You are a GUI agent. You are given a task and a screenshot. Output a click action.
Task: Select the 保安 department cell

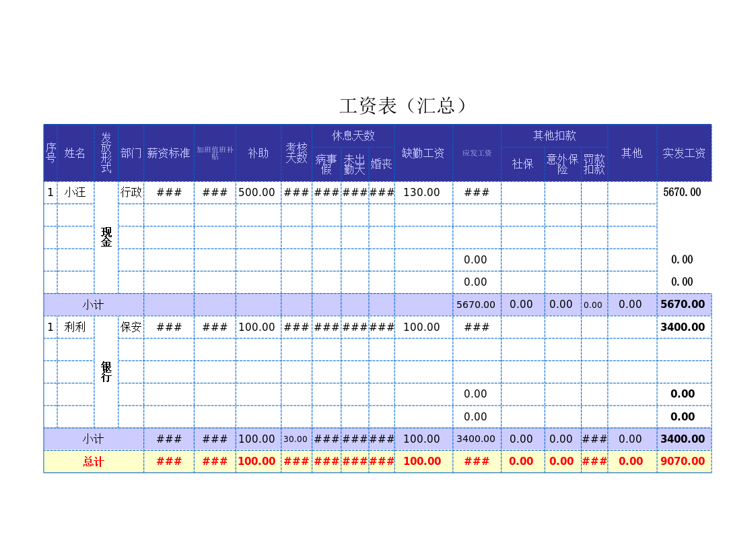pyautogui.click(x=131, y=327)
